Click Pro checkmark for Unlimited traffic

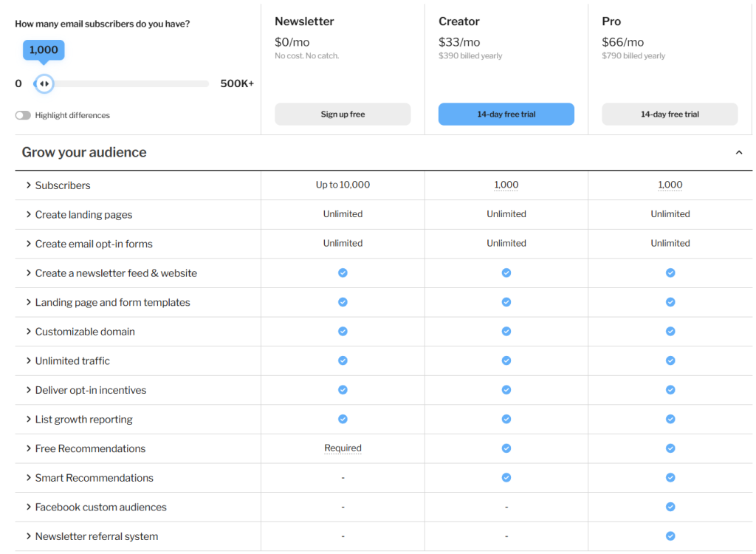tap(670, 360)
